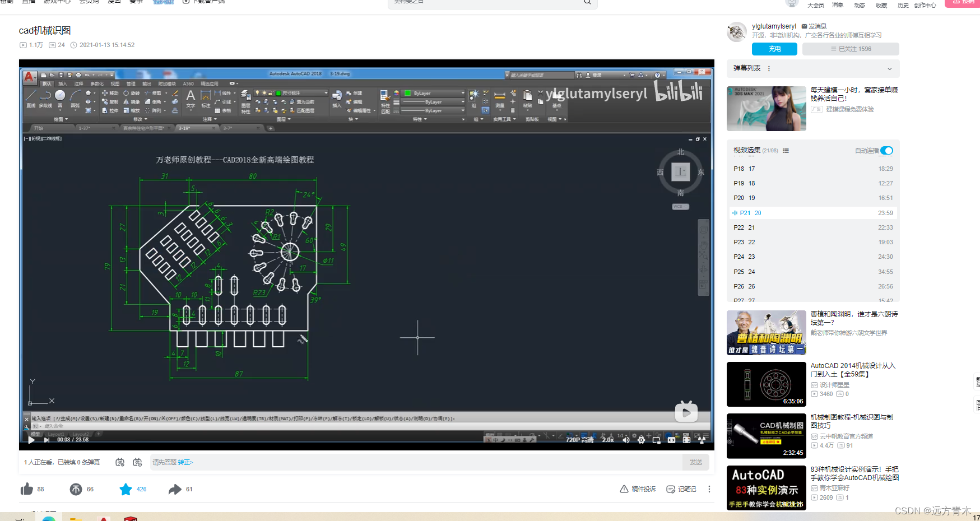This screenshot has width=980, height=521.
Task: Expand the 修改 panel in ribbon
Action: click(x=140, y=119)
